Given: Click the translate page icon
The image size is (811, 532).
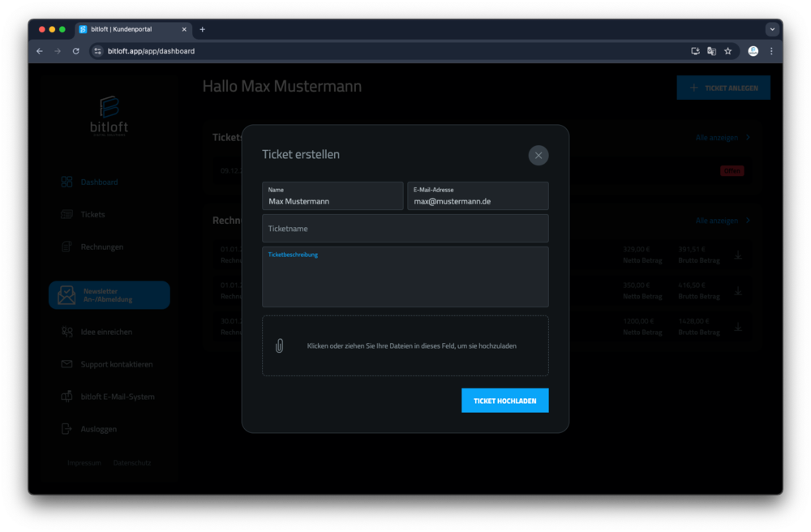Looking at the screenshot, I should coord(712,51).
